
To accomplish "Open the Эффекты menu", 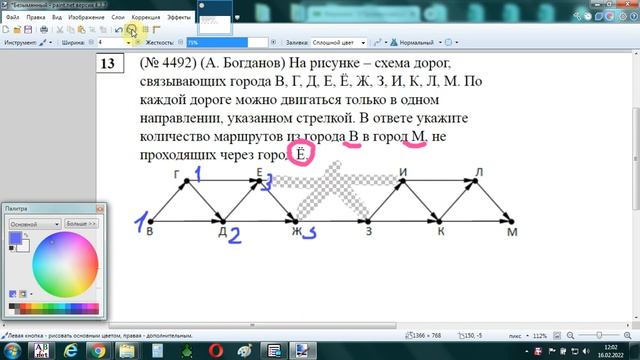I will (179, 17).
